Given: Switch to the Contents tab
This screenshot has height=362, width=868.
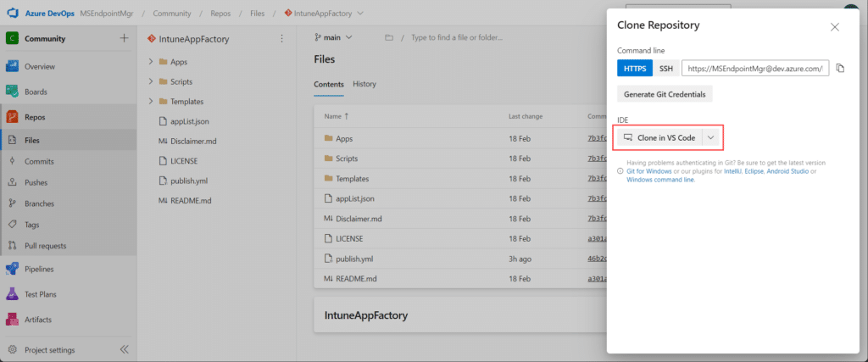Looking at the screenshot, I should coord(329,84).
